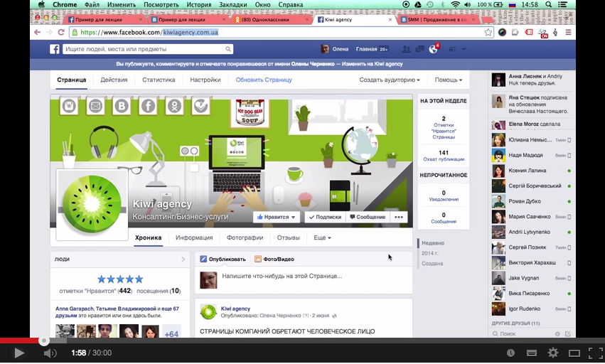Open chat settings gear icon
Viewport: 605px width, 364px height.
coord(557,333)
